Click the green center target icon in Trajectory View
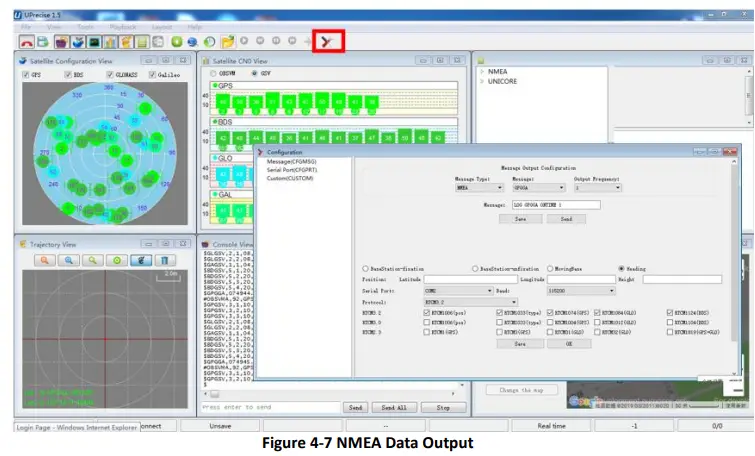 pyautogui.click(x=117, y=261)
